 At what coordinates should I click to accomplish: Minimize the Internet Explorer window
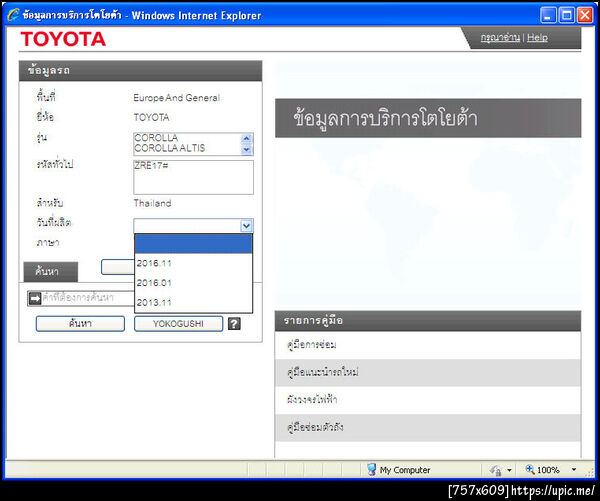[x=548, y=15]
